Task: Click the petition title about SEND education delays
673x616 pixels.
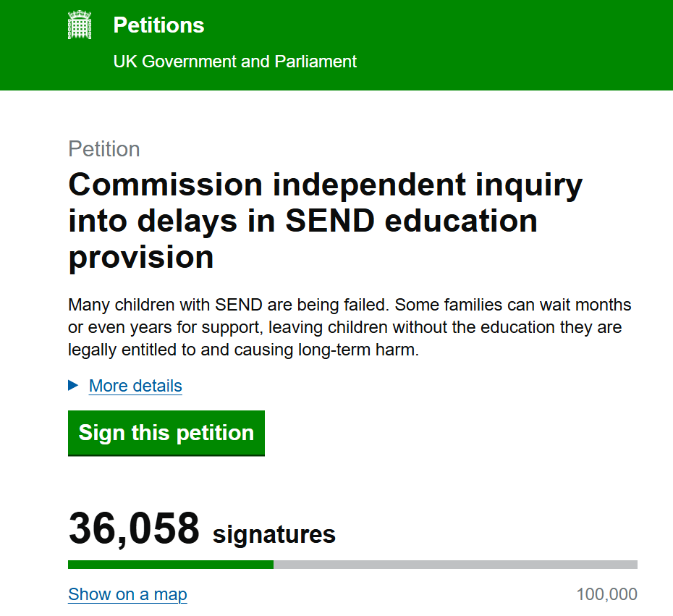Action: pyautogui.click(x=324, y=221)
